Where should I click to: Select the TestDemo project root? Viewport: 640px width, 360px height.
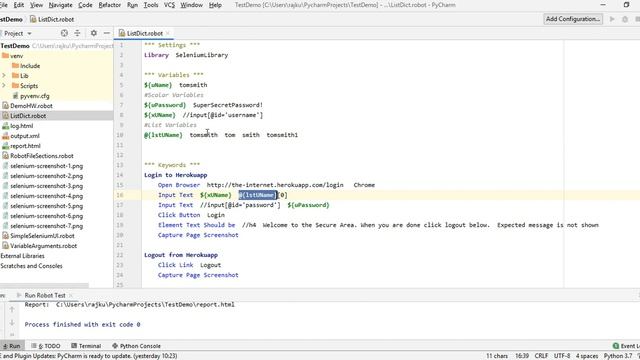[15, 46]
